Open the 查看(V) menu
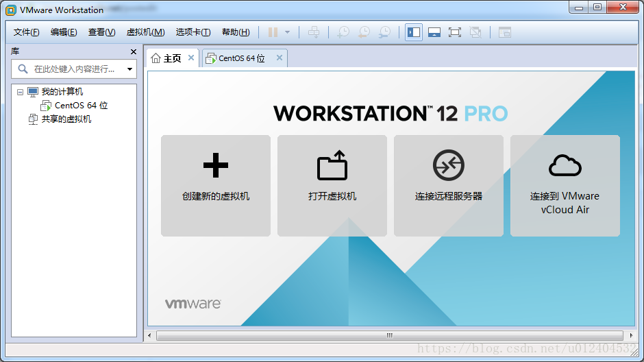The image size is (644, 362). [x=101, y=32]
